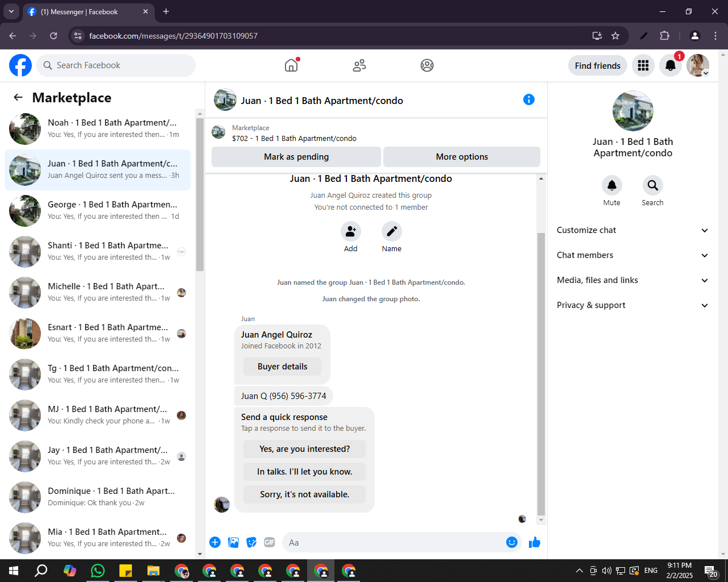The width and height of the screenshot is (728, 582).
Task: Open conversation information blue info icon
Action: pos(529,99)
